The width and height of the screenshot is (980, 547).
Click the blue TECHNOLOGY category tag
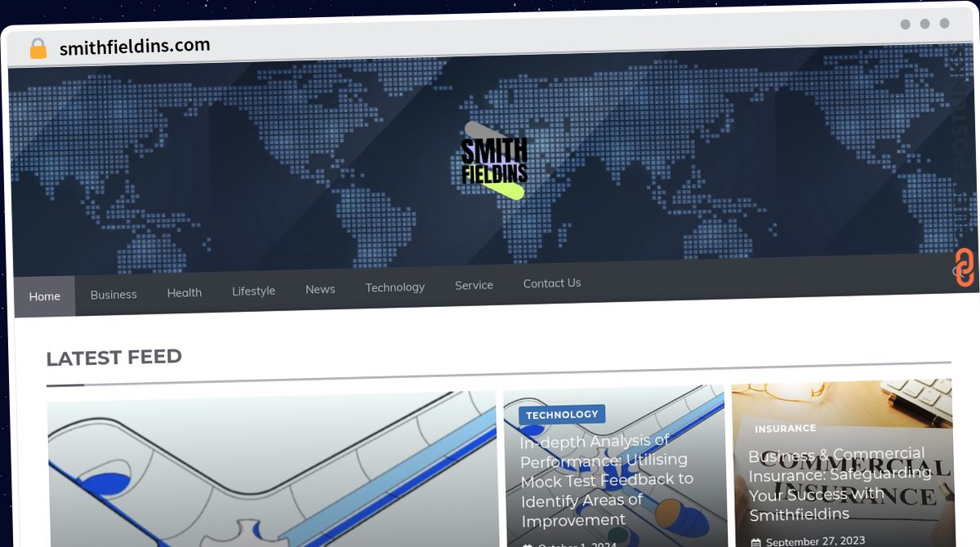(562, 415)
